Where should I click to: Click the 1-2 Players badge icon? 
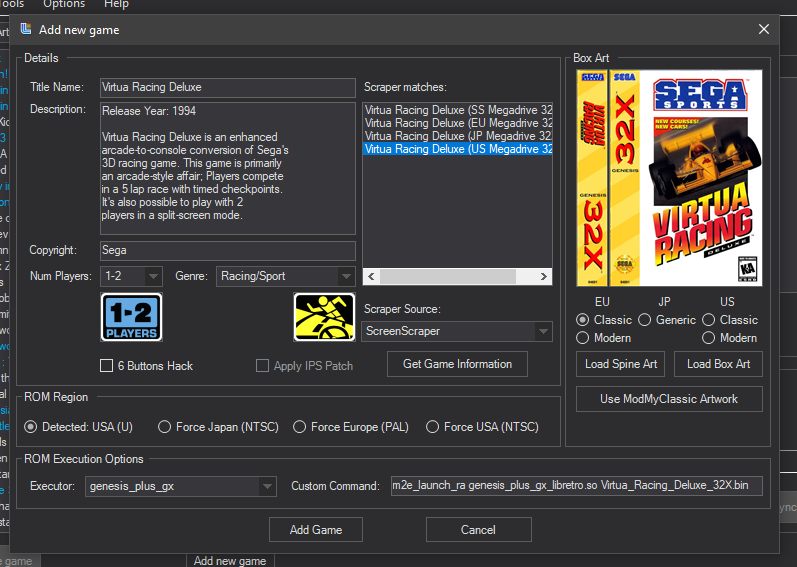132,317
